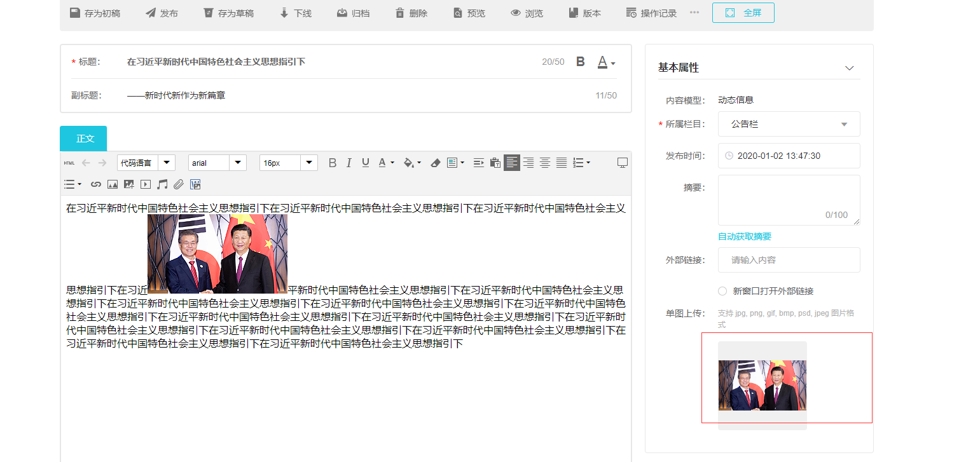Align text right
The width and height of the screenshot is (980, 462).
tap(528, 163)
